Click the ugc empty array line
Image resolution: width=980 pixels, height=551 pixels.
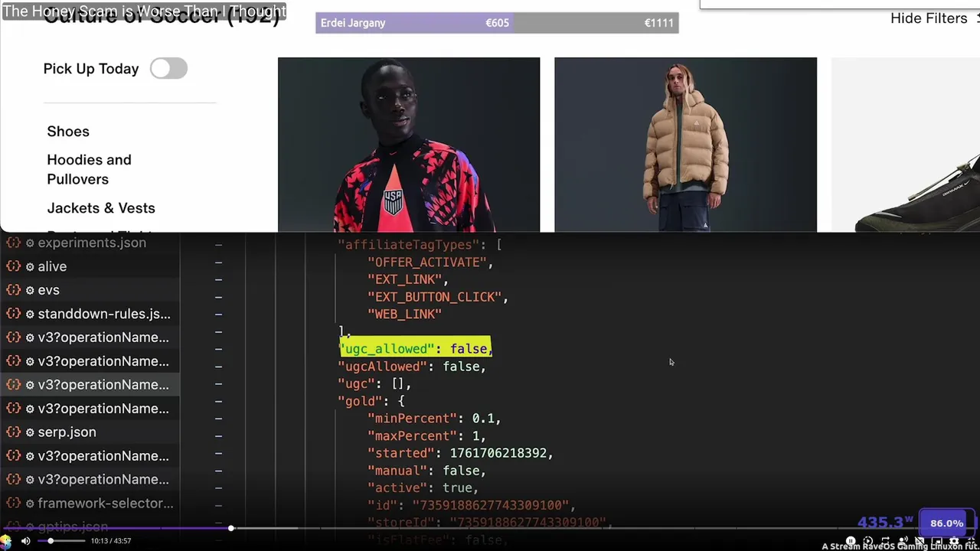click(x=374, y=384)
